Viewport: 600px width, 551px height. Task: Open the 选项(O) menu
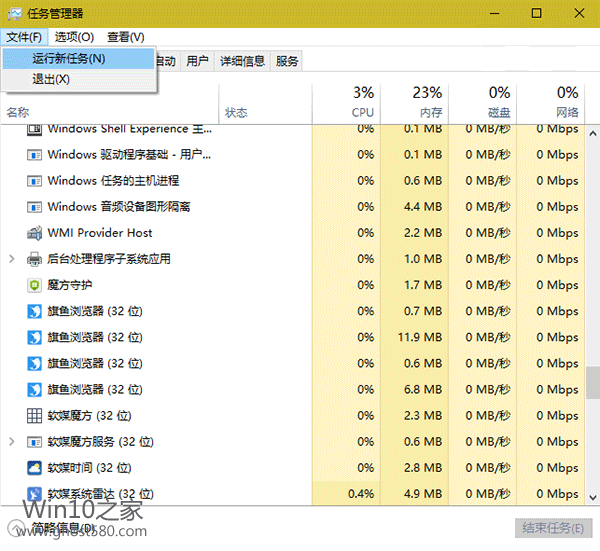click(74, 37)
